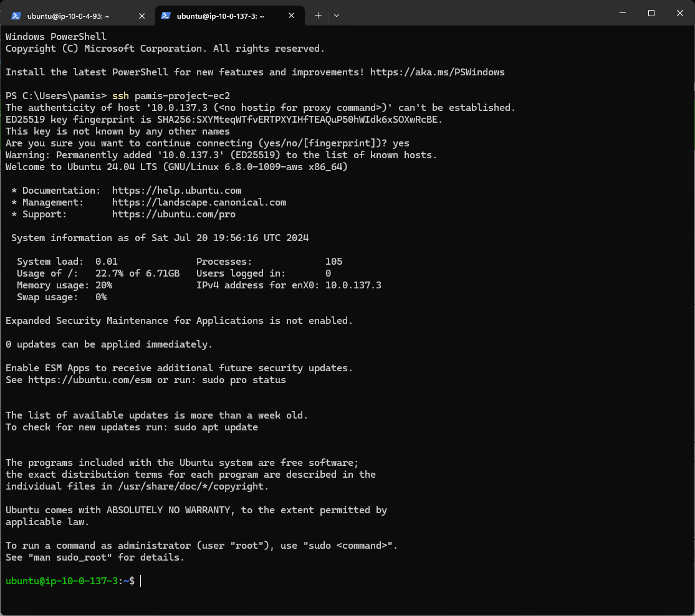The width and height of the screenshot is (695, 616).
Task: Click the 'ABSOLUTELY NO WARRANTY' line
Action: (x=196, y=510)
